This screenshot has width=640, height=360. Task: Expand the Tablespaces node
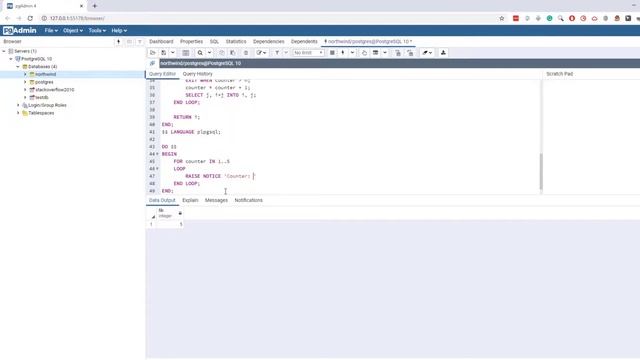click(18, 113)
